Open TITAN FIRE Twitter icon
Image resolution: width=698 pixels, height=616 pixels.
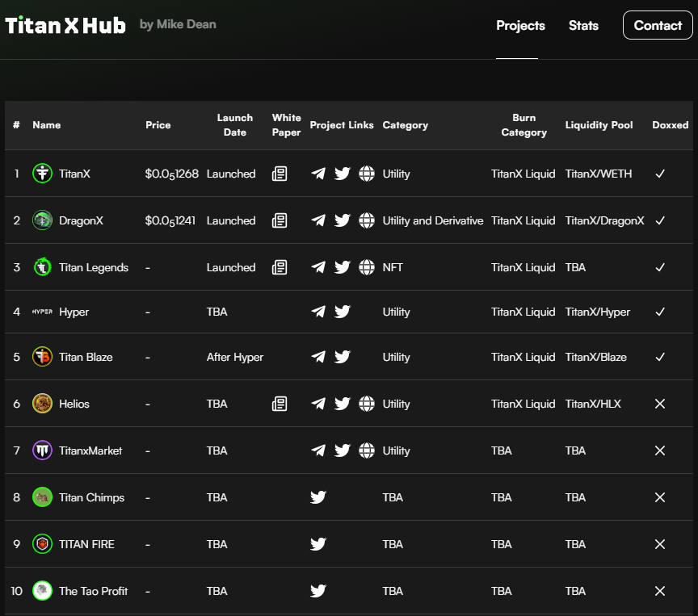318,544
